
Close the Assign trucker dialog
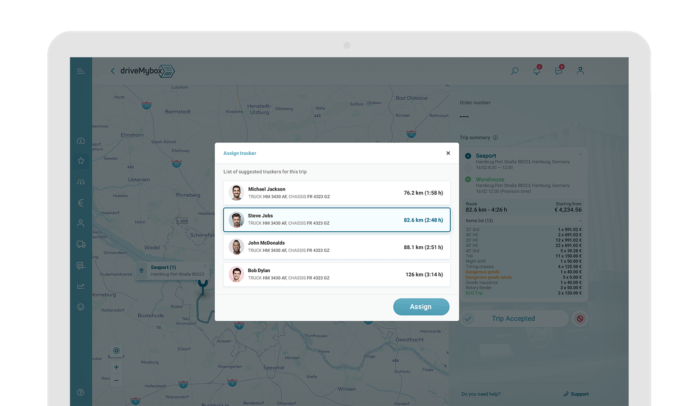point(448,153)
